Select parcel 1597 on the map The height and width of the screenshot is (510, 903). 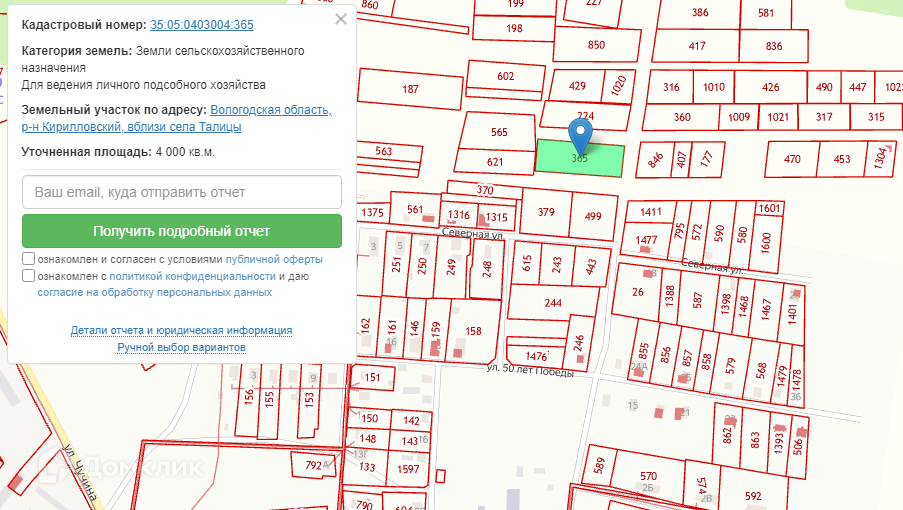pyautogui.click(x=408, y=469)
